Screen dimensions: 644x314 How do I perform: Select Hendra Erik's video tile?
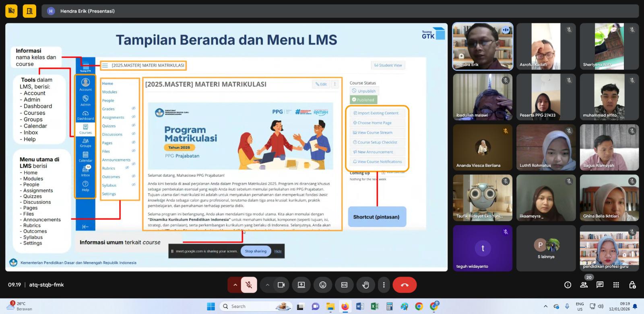(483, 47)
